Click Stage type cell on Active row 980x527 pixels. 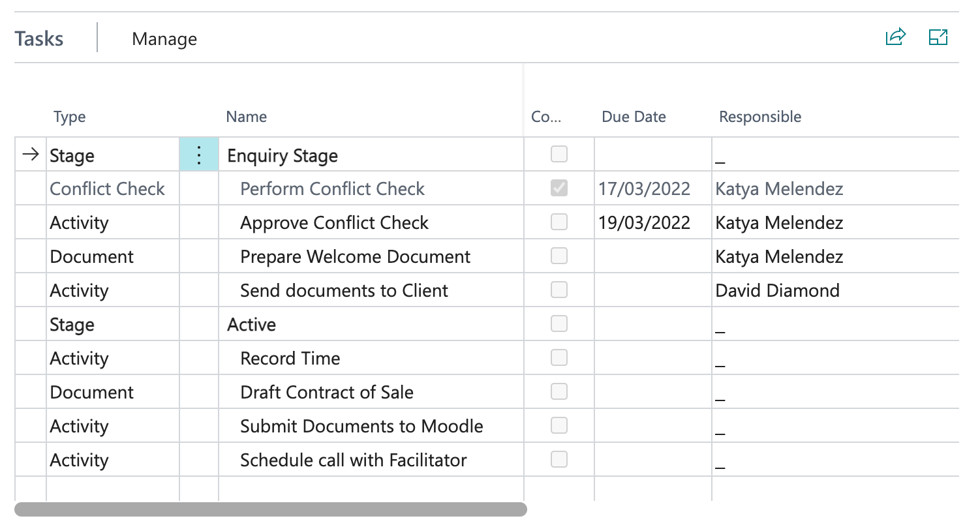(113, 325)
